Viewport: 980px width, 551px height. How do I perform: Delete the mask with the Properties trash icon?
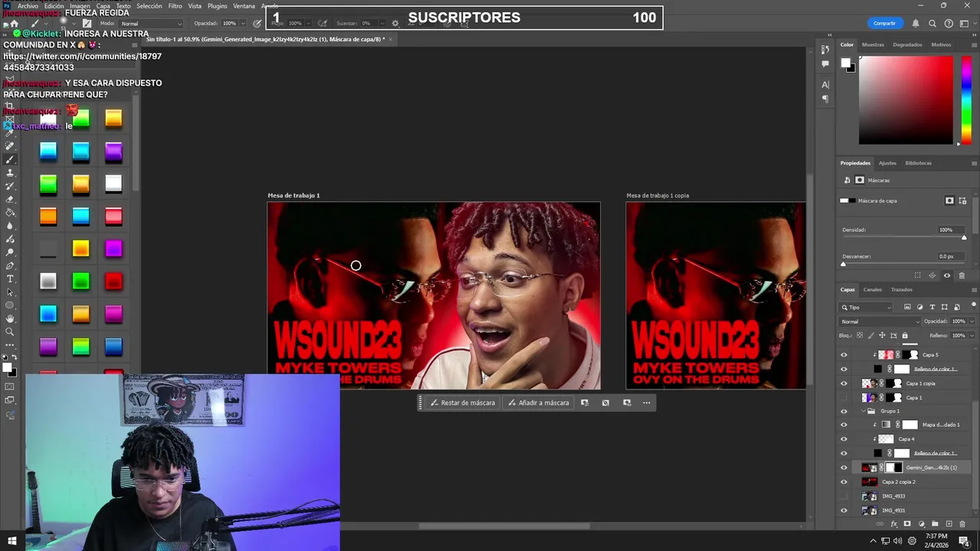(x=962, y=275)
